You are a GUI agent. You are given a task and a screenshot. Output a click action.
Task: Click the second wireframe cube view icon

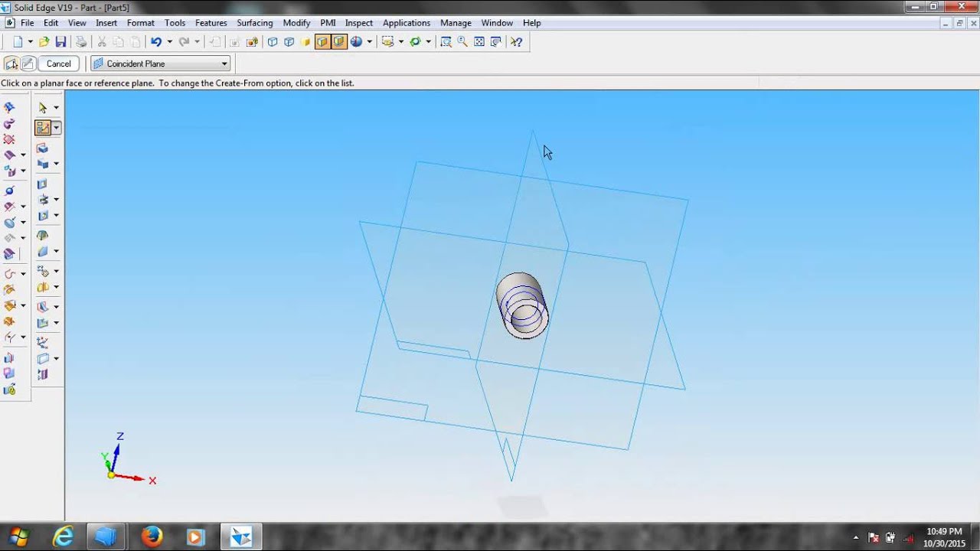[289, 42]
